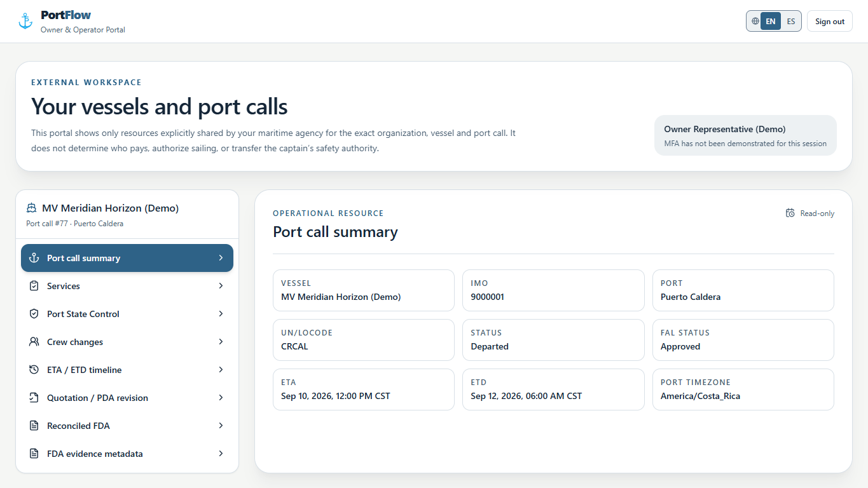Open the Quotation / PDA revision section
This screenshot has height=488, width=868.
(127, 398)
